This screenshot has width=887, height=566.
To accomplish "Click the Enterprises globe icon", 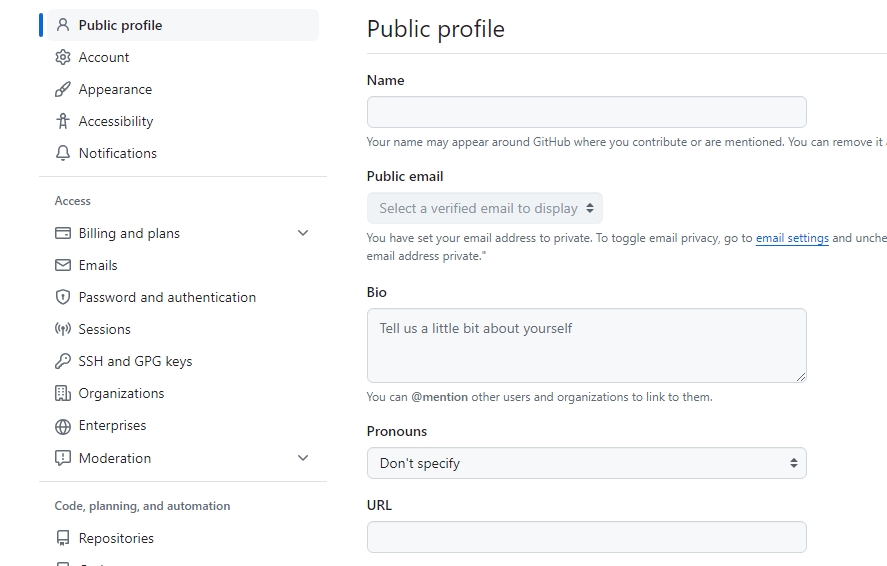I will pos(63,425).
